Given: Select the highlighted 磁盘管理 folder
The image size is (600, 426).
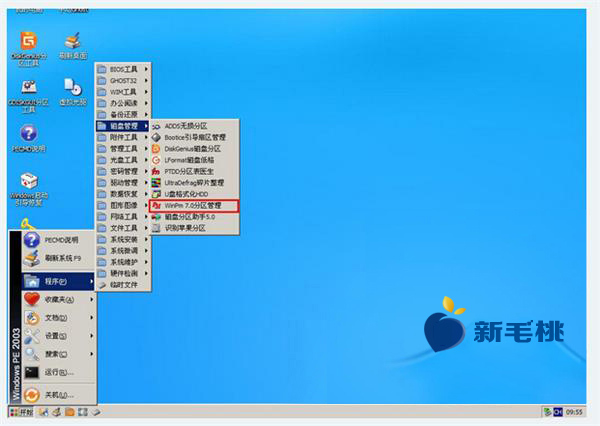Looking at the screenshot, I should tap(123, 126).
